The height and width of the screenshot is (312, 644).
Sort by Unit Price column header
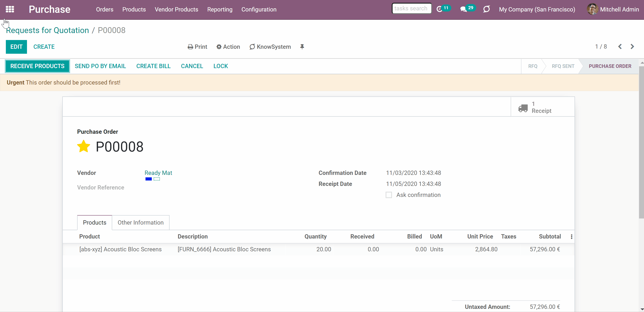480,236
